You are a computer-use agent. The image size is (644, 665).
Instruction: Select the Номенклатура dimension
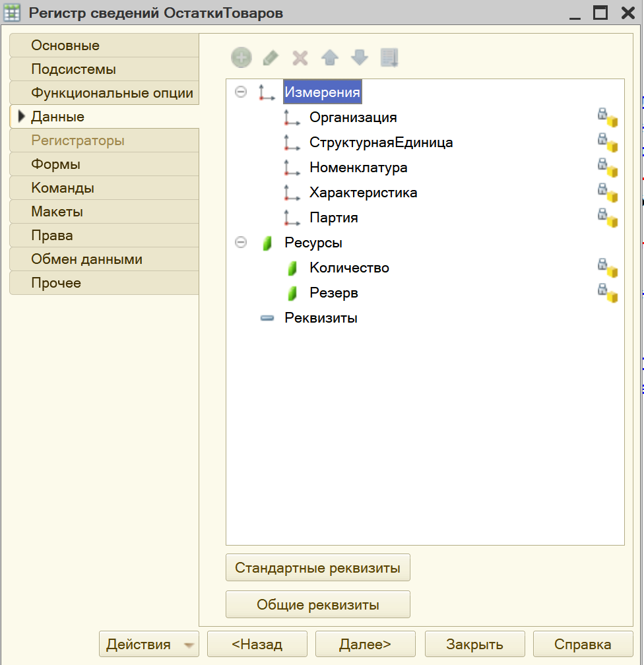(358, 167)
